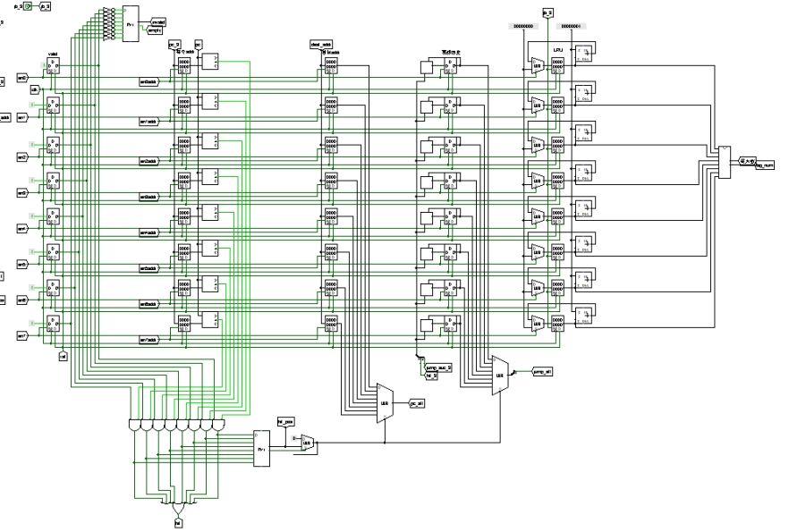
Task: Click the clk tunnel
Action: click(x=35, y=90)
